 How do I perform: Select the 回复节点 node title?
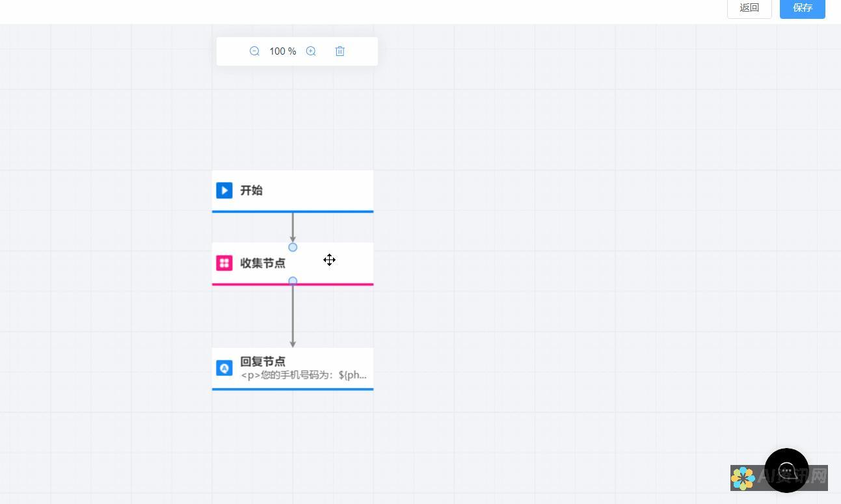click(x=263, y=362)
